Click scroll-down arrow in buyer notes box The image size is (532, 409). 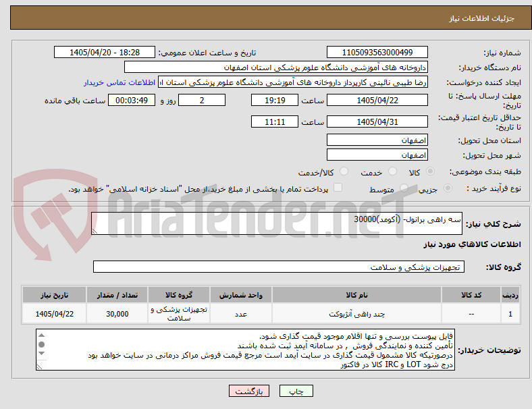(41, 354)
